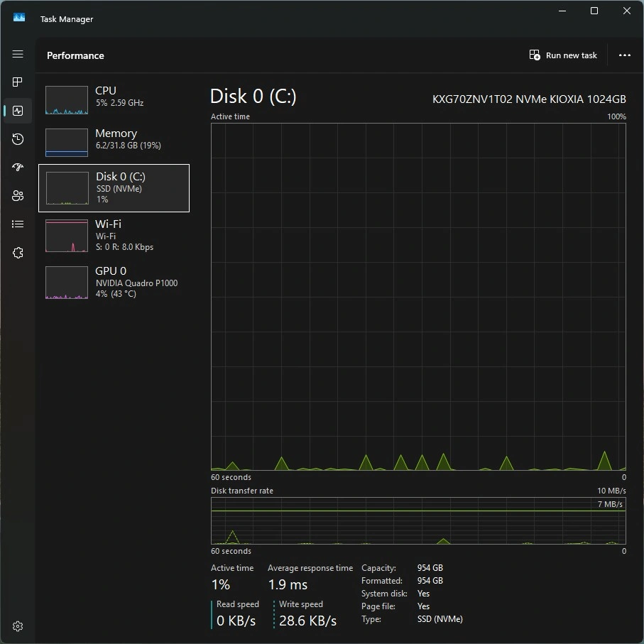
Task: Select the Disk 0 (C:) item
Action: pyautogui.click(x=114, y=188)
